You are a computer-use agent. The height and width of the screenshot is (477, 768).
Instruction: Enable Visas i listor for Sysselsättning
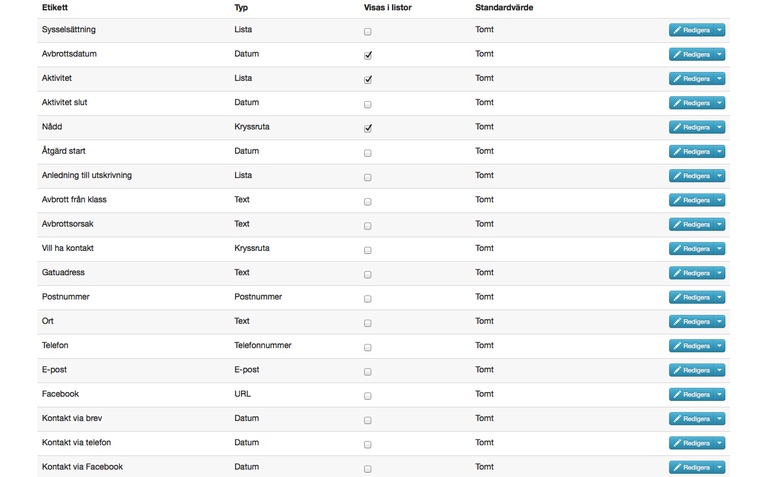[x=368, y=31]
